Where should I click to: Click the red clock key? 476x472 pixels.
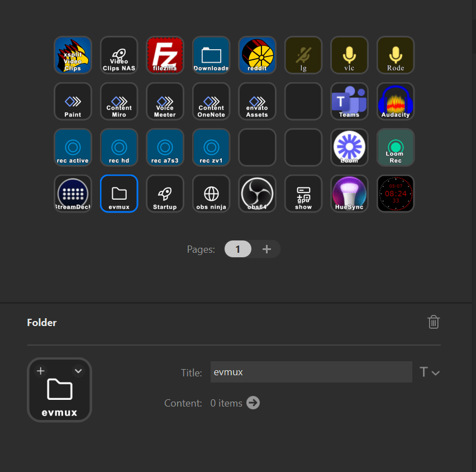395,193
